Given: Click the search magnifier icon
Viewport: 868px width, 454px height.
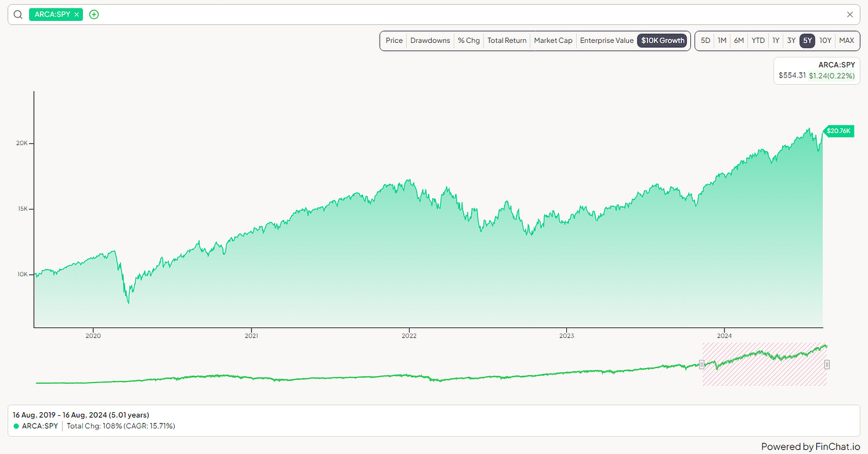Looking at the screenshot, I should tap(18, 14).
